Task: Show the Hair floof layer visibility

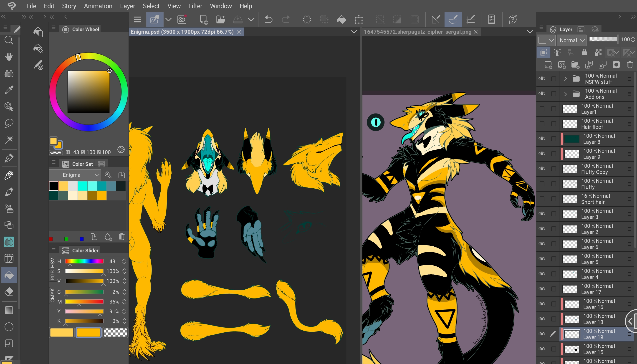Action: [x=541, y=124]
